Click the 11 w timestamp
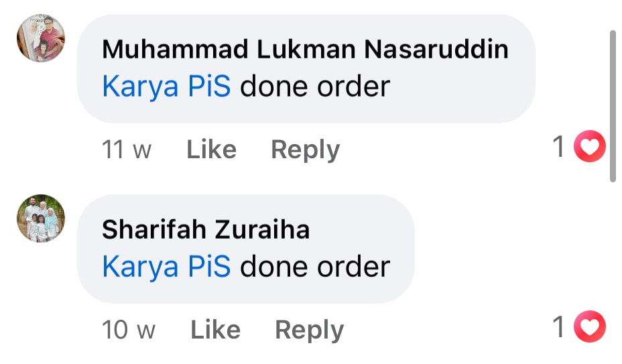Screen dimensions: 622x364 [127, 149]
